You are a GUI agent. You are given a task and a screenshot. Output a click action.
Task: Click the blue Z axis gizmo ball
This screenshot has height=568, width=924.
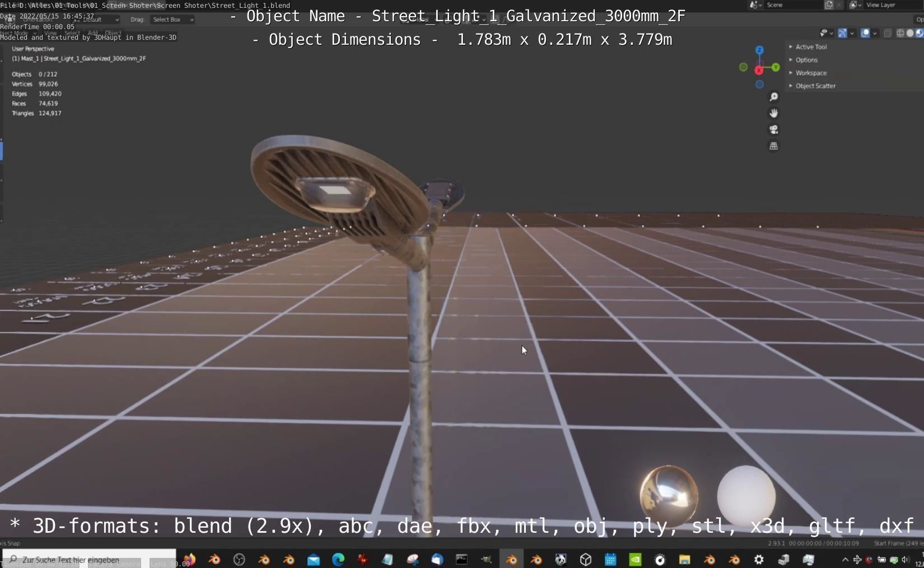[759, 50]
